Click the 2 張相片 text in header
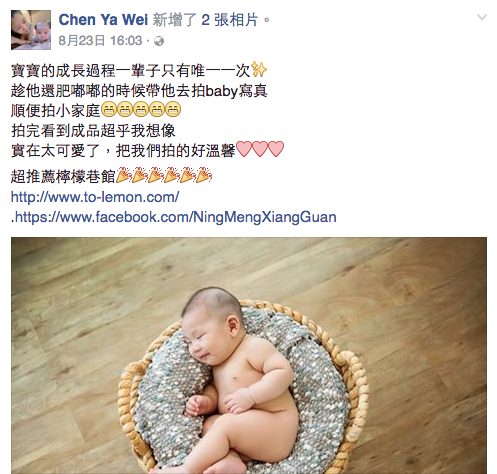 coord(230,20)
